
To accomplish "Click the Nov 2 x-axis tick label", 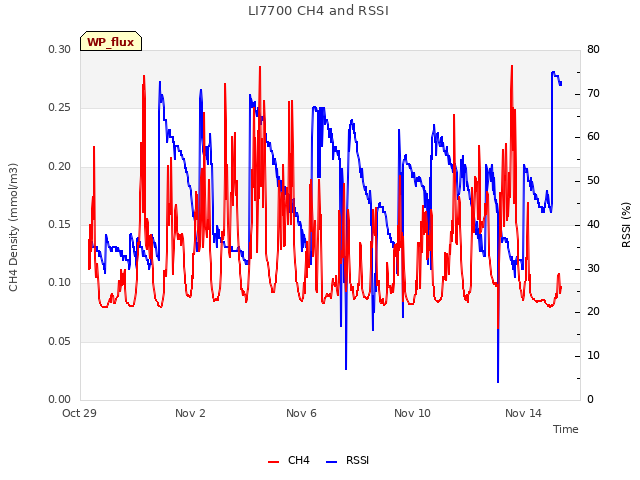I will [x=190, y=413].
